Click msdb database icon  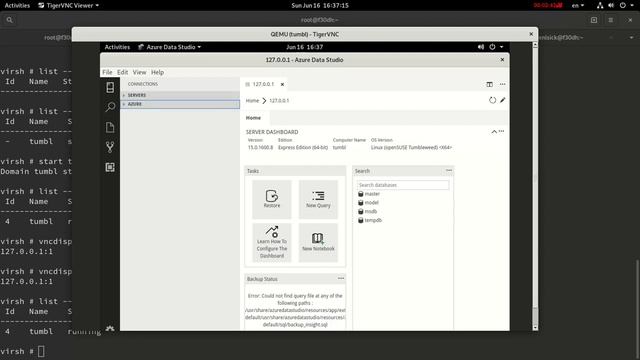point(361,211)
